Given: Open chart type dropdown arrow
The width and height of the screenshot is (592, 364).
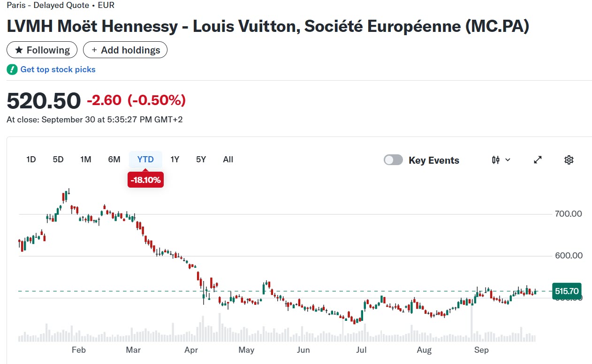Looking at the screenshot, I should coord(508,160).
